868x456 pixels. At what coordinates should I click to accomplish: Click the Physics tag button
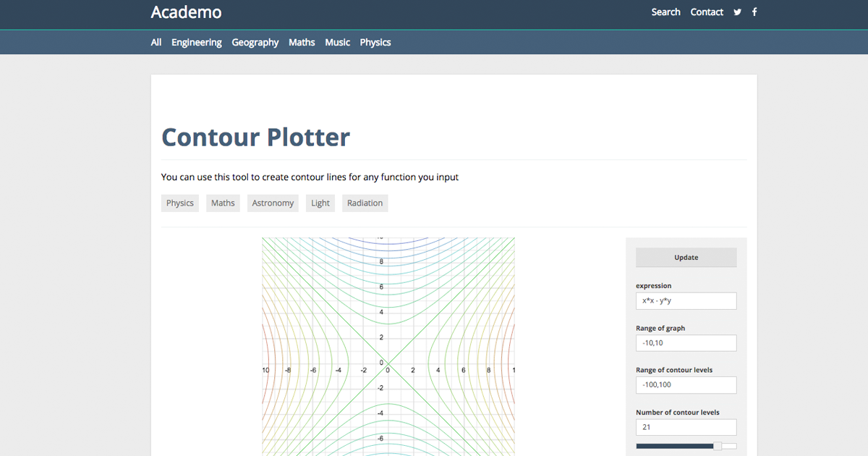(180, 203)
